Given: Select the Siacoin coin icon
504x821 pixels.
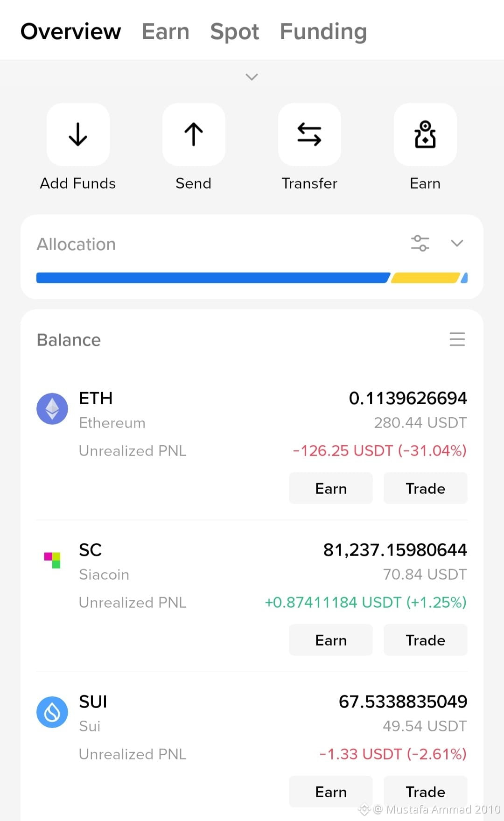Looking at the screenshot, I should pyautogui.click(x=52, y=560).
